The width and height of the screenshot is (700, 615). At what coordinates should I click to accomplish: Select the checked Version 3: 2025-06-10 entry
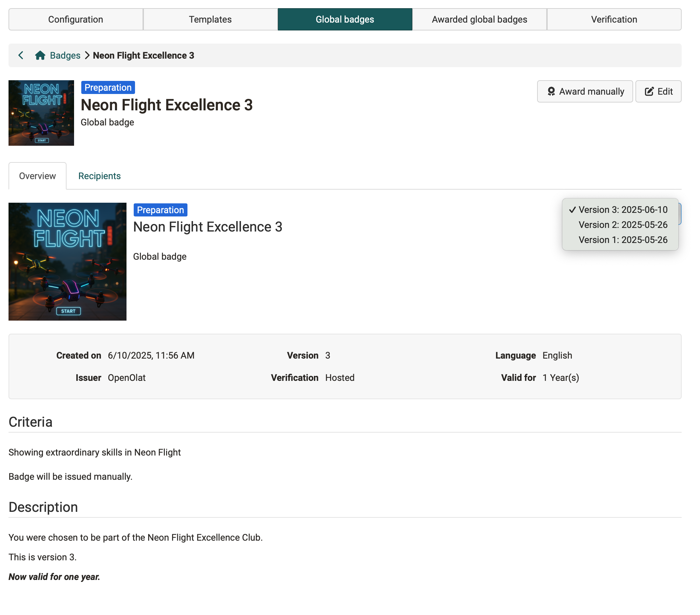click(x=623, y=210)
